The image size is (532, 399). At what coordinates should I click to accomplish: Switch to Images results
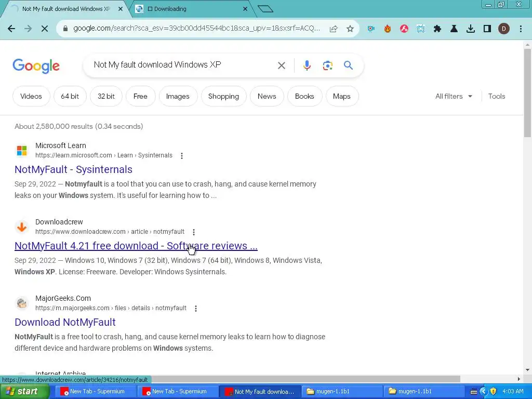178,96
